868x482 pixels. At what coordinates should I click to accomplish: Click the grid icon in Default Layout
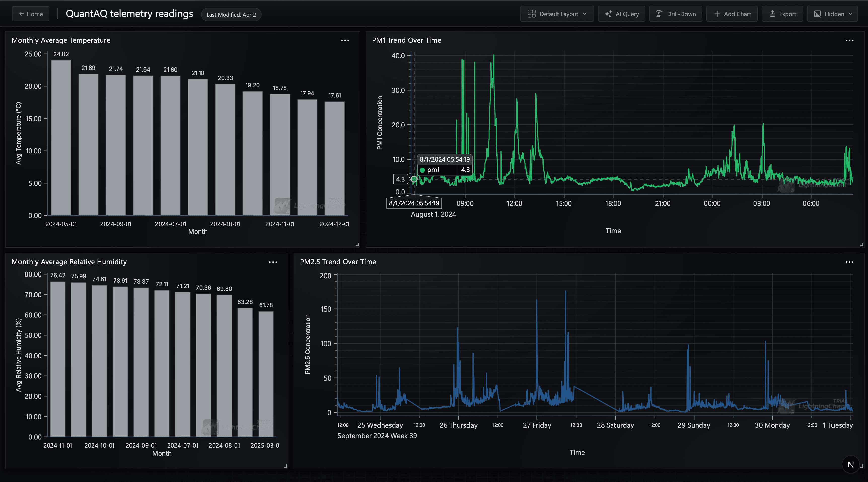click(531, 14)
